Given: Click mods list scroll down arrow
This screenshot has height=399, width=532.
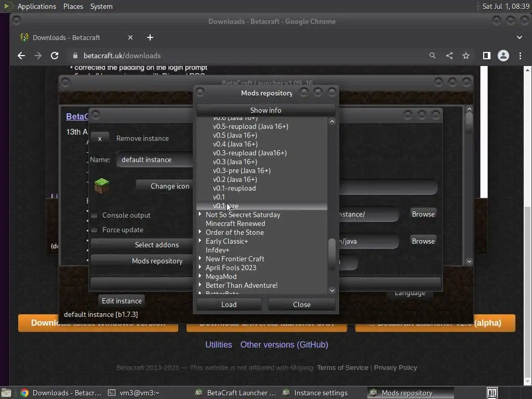Looking at the screenshot, I should point(332,290).
